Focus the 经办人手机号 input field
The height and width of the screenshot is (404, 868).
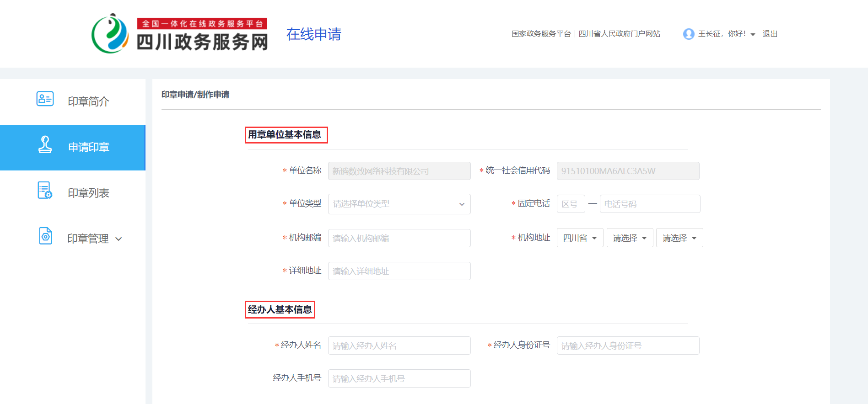[x=399, y=378]
